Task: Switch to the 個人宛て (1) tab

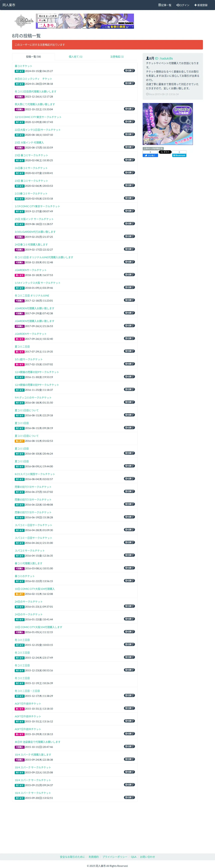Action: click(75, 57)
